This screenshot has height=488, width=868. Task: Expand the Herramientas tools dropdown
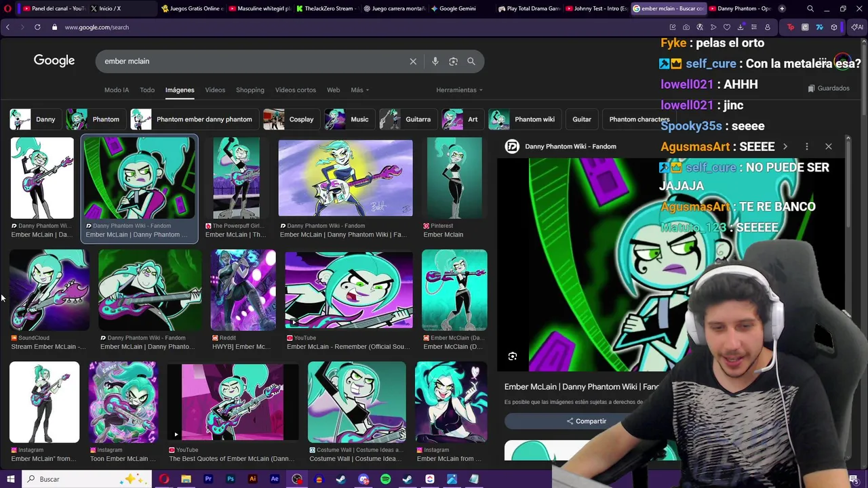coord(459,90)
